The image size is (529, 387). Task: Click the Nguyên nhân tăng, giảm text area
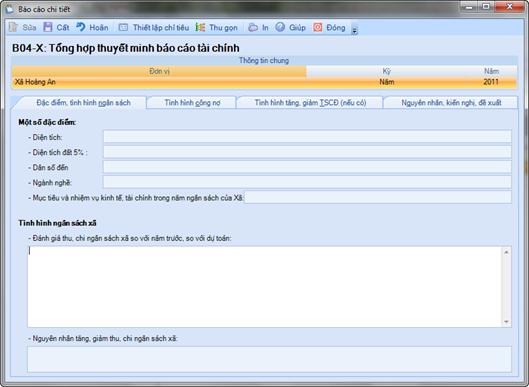(x=269, y=359)
